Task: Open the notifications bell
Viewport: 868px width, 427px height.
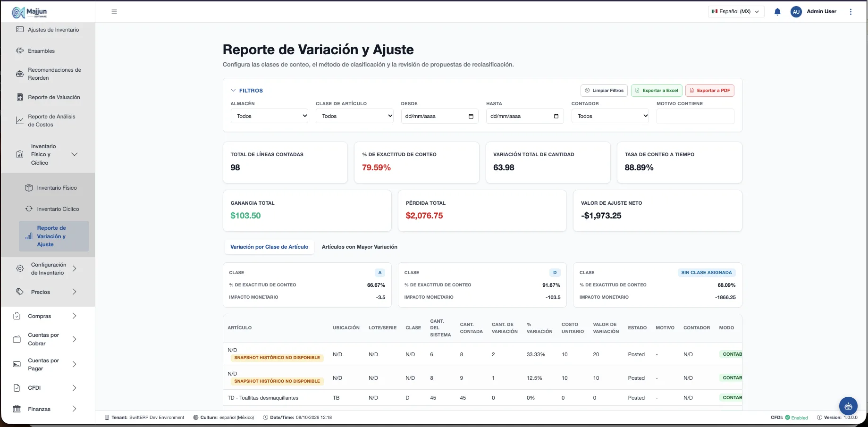Action: [x=777, y=12]
